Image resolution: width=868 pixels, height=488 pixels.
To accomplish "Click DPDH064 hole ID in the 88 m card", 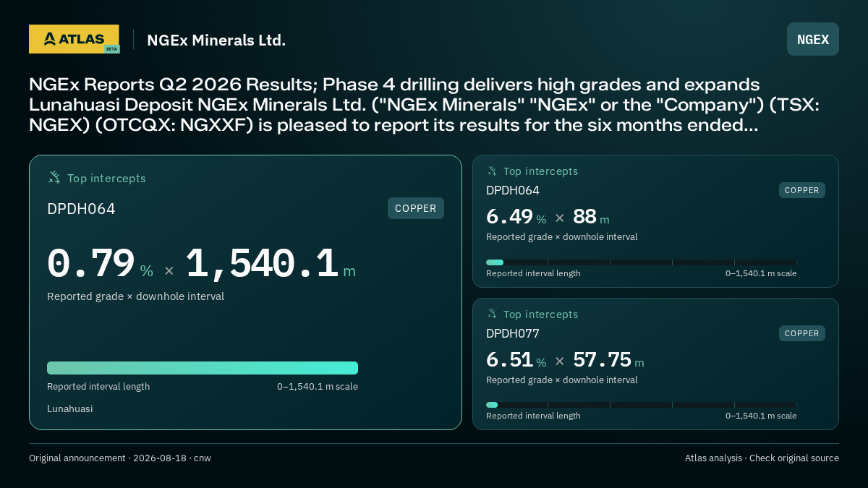I will [x=513, y=190].
